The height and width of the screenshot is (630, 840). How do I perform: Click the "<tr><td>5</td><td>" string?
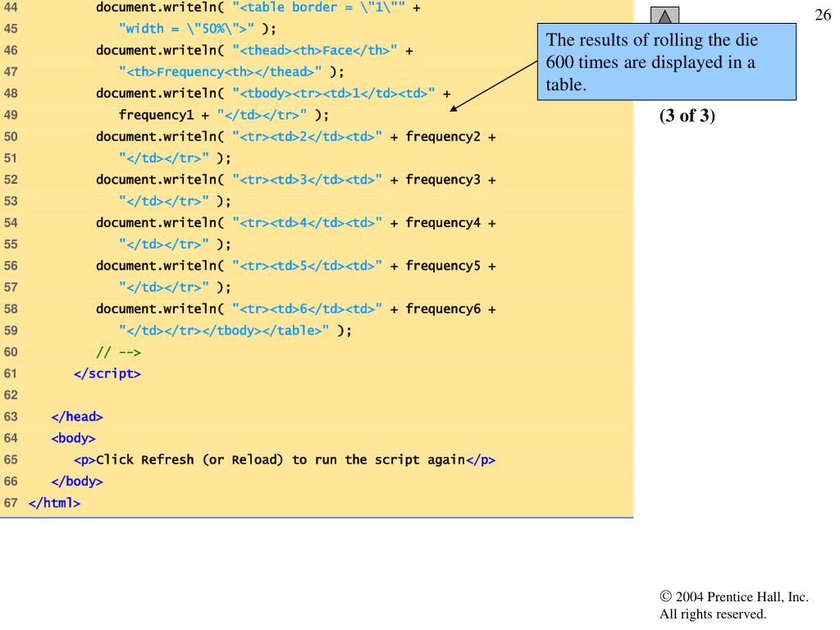coord(307,266)
